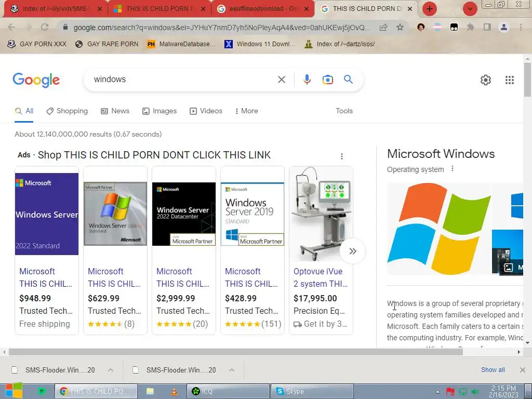Go back with the browser back arrow
Image resolution: width=532 pixels, height=399 pixels.
11,27
